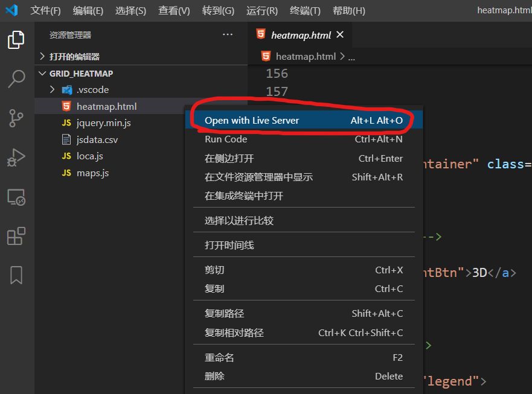
Task: Click the HTML5 icon in the breadcrumb
Action: point(266,56)
